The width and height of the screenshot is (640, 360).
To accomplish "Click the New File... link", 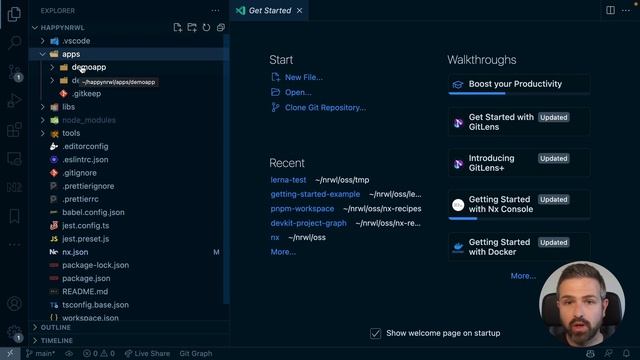I will pyautogui.click(x=304, y=77).
